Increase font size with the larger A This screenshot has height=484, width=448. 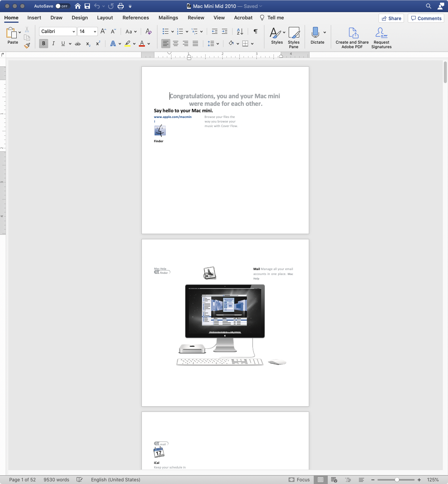(103, 31)
